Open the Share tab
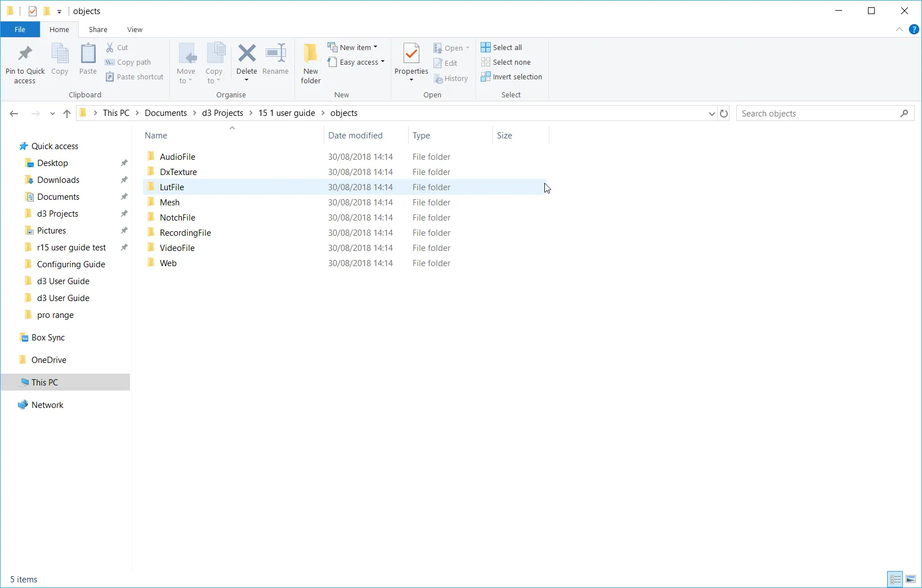Screen dimensions: 922x588 coord(97,29)
